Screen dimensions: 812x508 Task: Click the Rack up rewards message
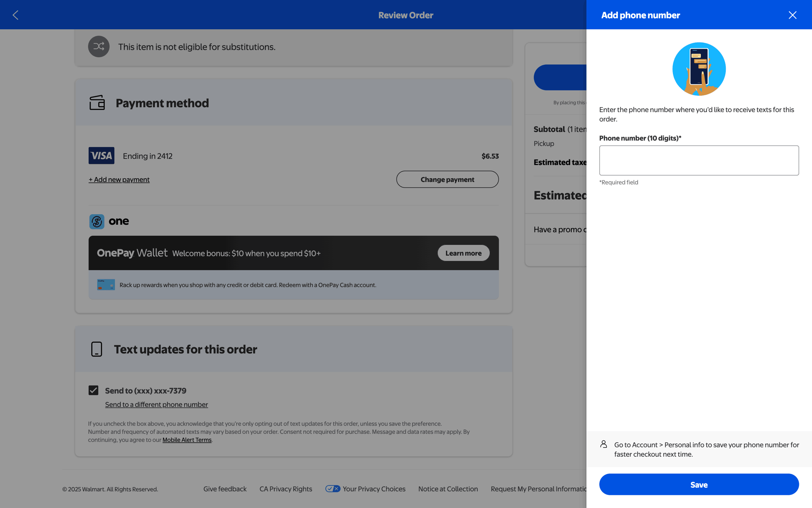[x=248, y=285]
